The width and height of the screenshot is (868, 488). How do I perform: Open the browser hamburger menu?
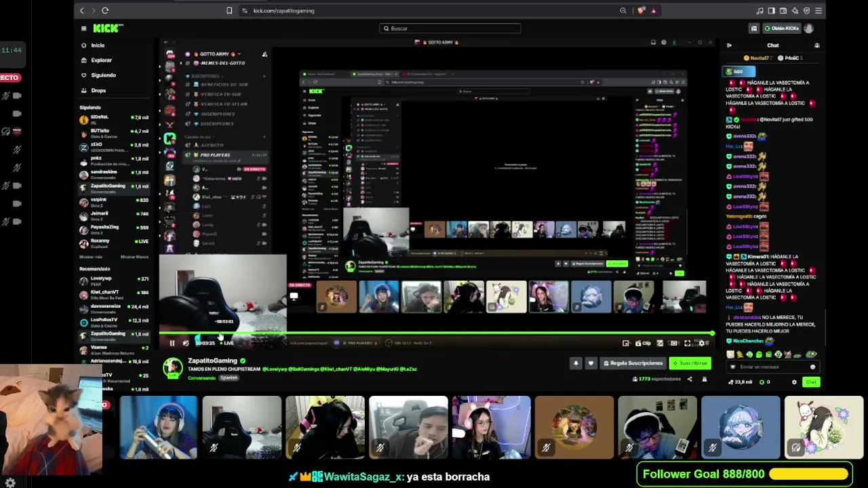(x=818, y=11)
